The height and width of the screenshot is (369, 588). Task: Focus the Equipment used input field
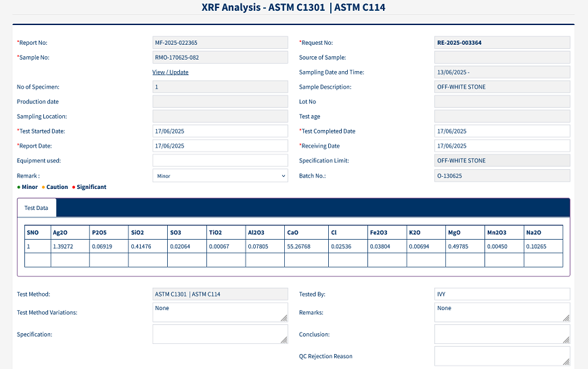pos(220,160)
